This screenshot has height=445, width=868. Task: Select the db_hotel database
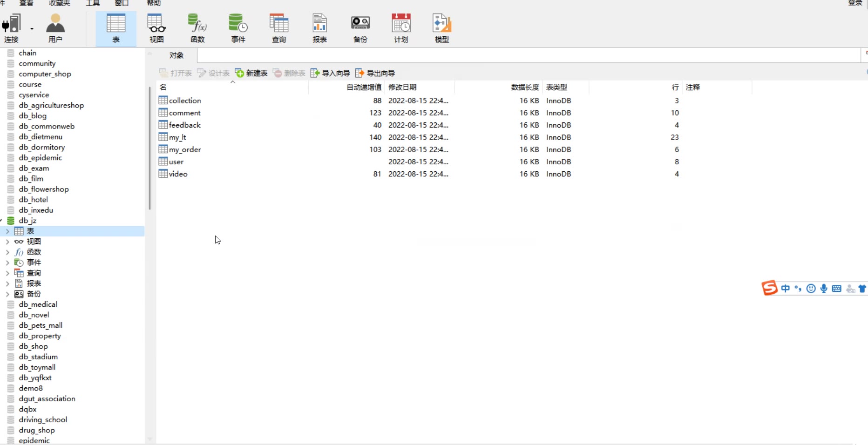click(x=33, y=200)
